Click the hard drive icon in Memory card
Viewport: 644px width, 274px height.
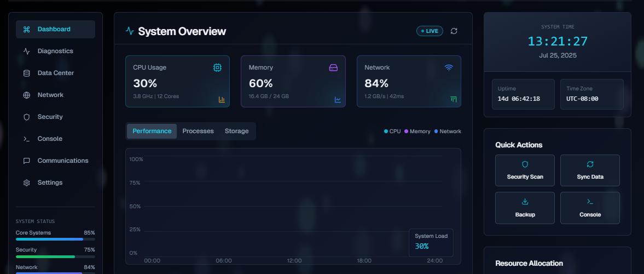pyautogui.click(x=334, y=67)
